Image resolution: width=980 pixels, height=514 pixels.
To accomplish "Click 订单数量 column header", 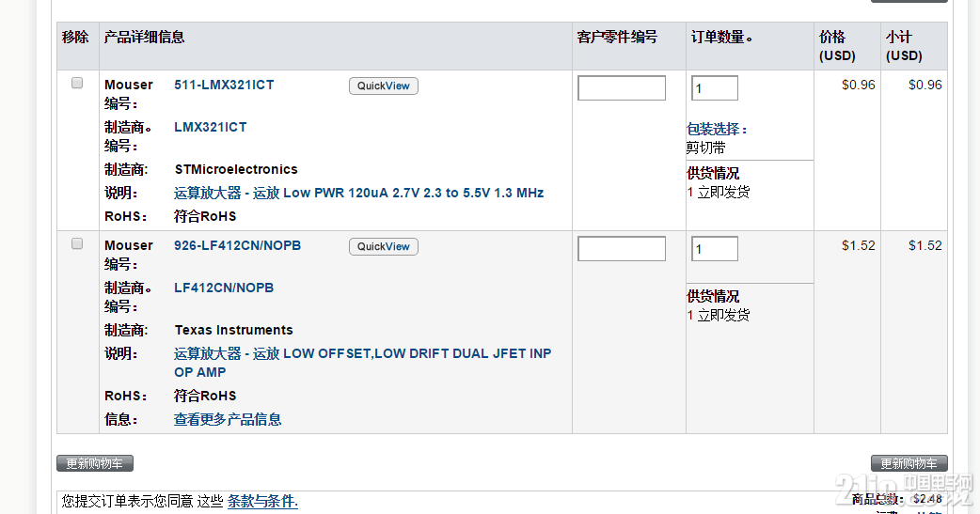I will [721, 38].
